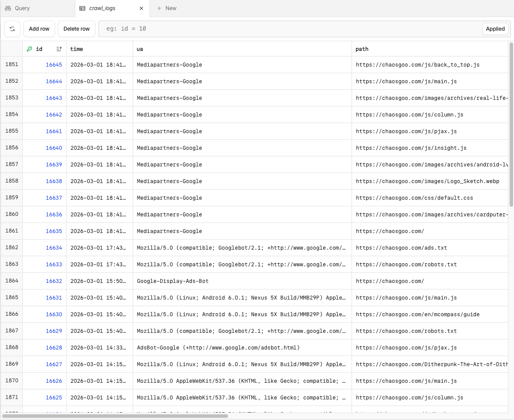
Task: Open record id 16632 link
Action: click(x=54, y=281)
